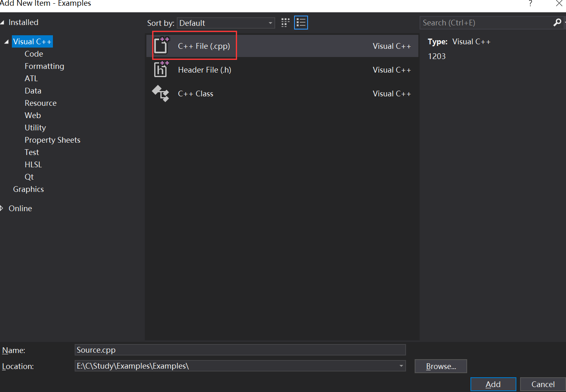Image resolution: width=566 pixels, height=392 pixels.
Task: Close the Add New Item dialog
Action: tap(559, 4)
